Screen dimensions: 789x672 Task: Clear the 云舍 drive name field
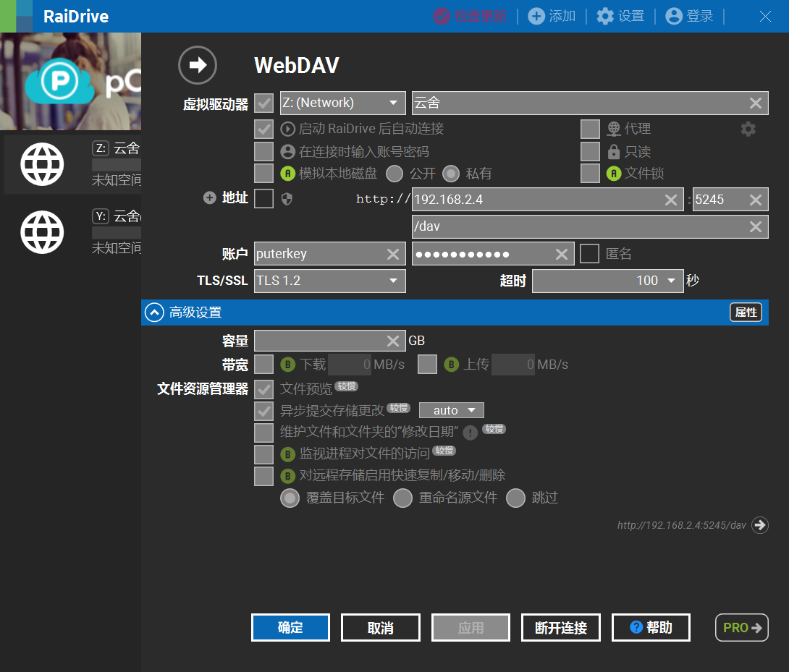coord(755,103)
